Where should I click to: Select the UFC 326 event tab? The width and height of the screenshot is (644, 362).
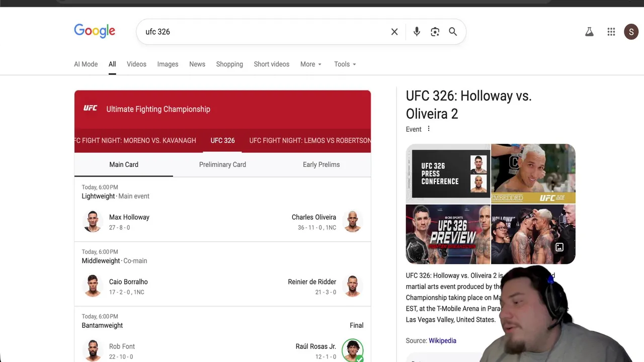click(222, 140)
